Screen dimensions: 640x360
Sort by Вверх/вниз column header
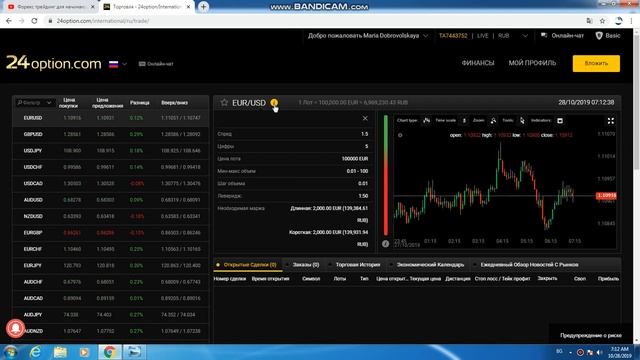175,103
